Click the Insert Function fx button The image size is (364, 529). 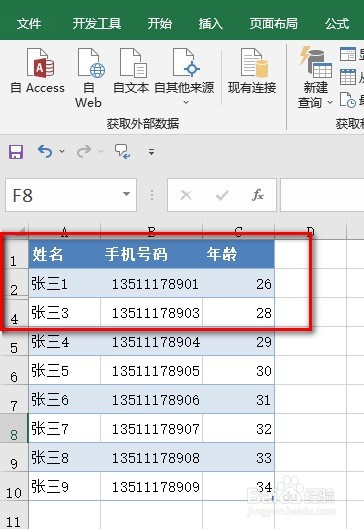pos(258,195)
